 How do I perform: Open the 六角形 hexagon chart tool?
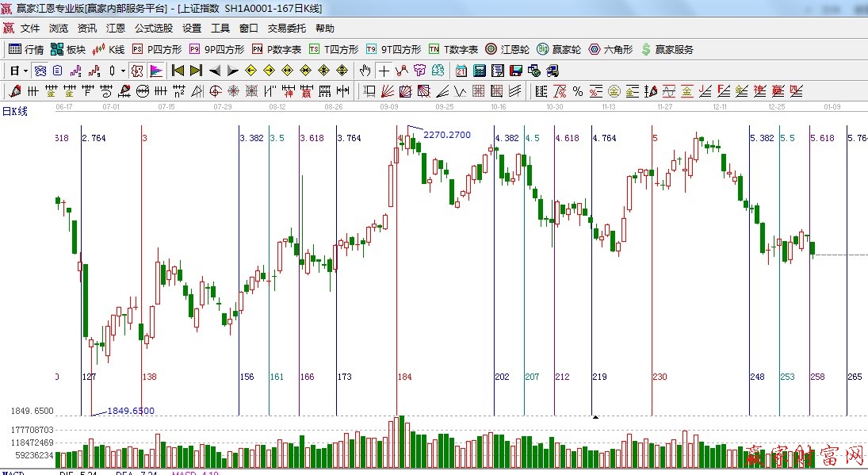pyautogui.click(x=610, y=49)
